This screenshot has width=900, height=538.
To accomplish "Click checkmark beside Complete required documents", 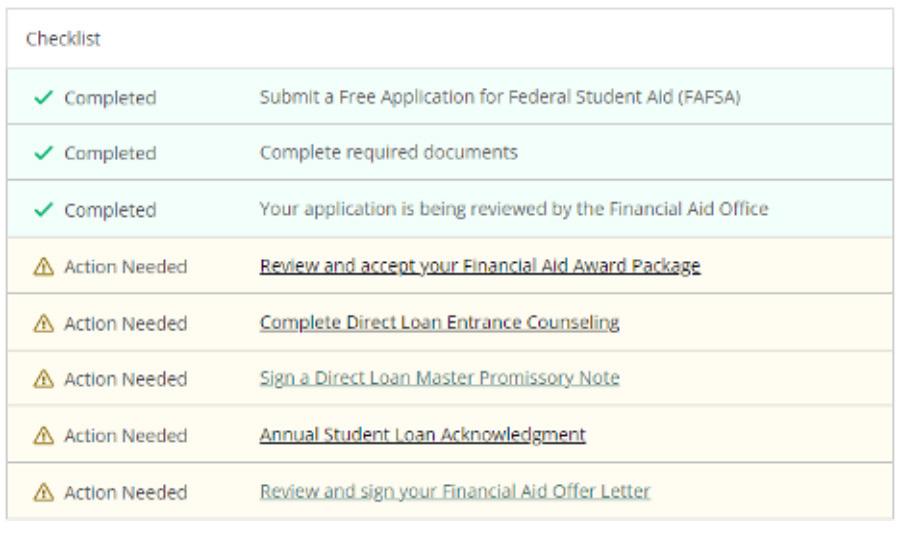I will coord(42,153).
